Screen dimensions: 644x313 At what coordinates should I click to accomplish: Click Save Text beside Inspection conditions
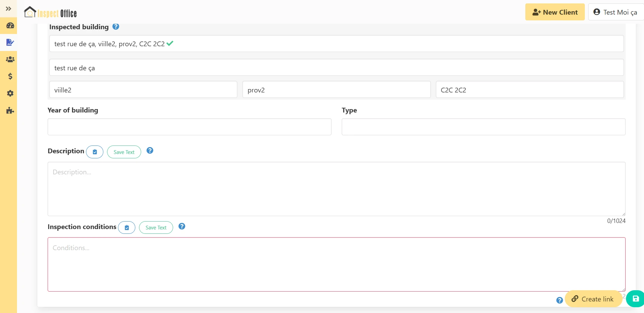pyautogui.click(x=156, y=228)
